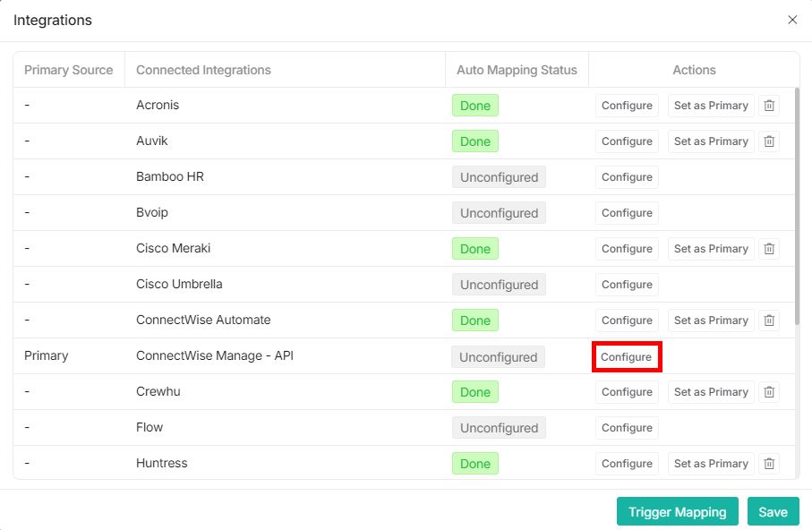
Task: Close the Integrations dialog
Action: [791, 20]
